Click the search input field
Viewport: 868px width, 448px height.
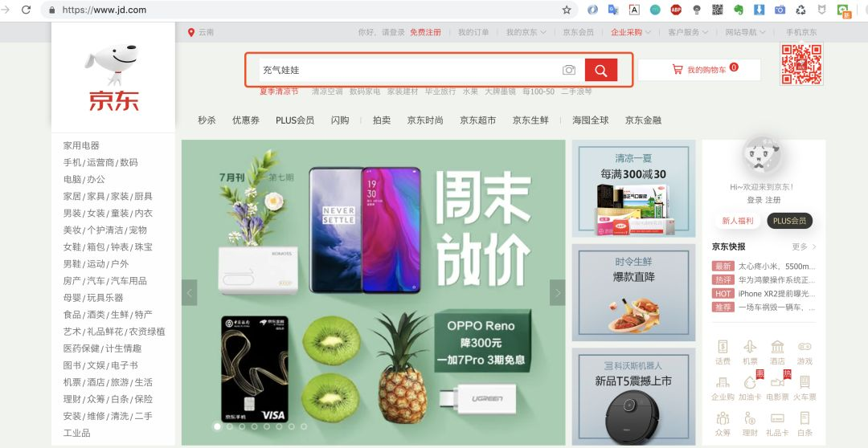coord(410,70)
